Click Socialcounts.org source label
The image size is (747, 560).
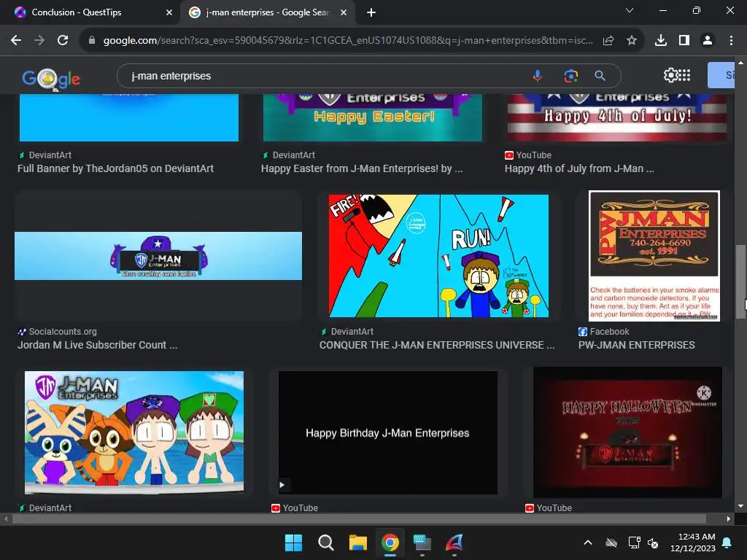[63, 332]
